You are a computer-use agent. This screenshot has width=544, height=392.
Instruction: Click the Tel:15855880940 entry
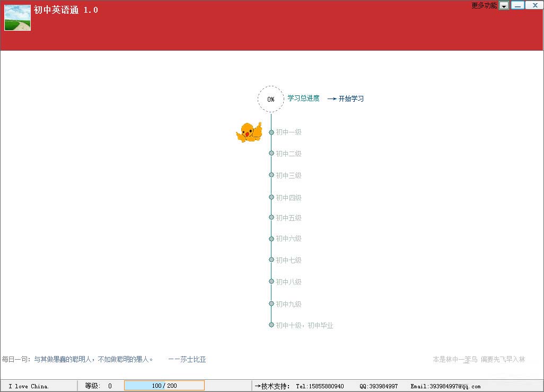pos(320,386)
